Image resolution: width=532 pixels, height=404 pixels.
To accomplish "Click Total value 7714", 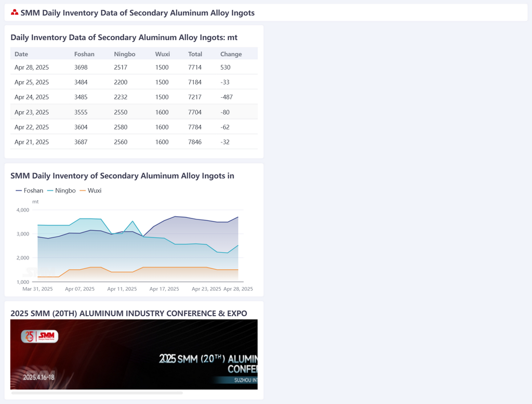I will coord(195,67).
